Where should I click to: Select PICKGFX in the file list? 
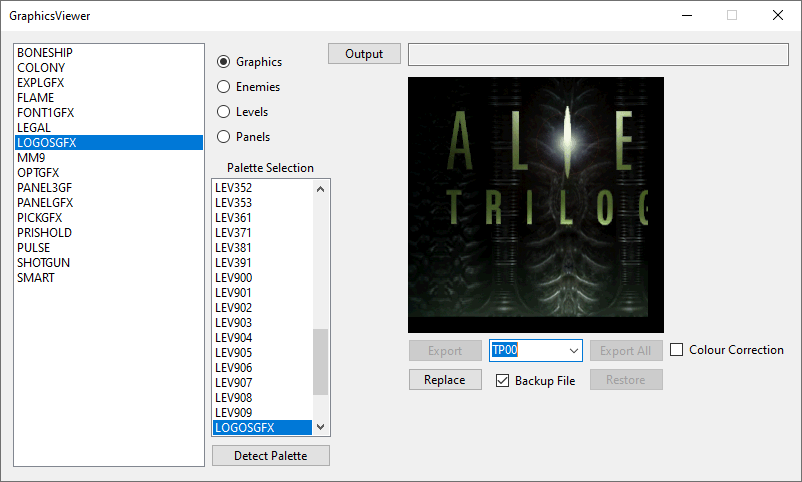coord(108,218)
